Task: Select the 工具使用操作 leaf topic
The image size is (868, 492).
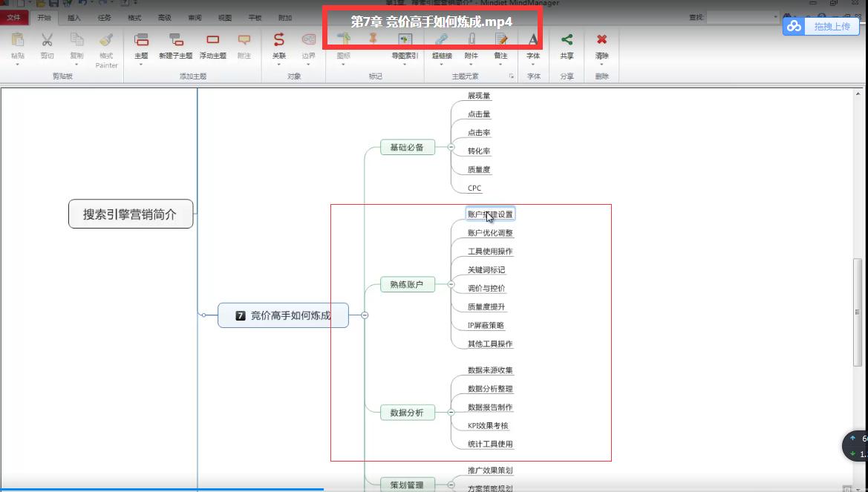Action: pyautogui.click(x=491, y=252)
